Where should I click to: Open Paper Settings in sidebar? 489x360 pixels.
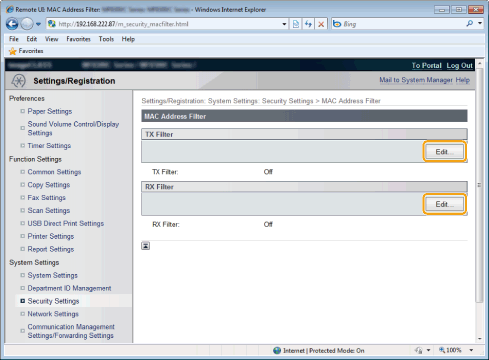[50, 111]
